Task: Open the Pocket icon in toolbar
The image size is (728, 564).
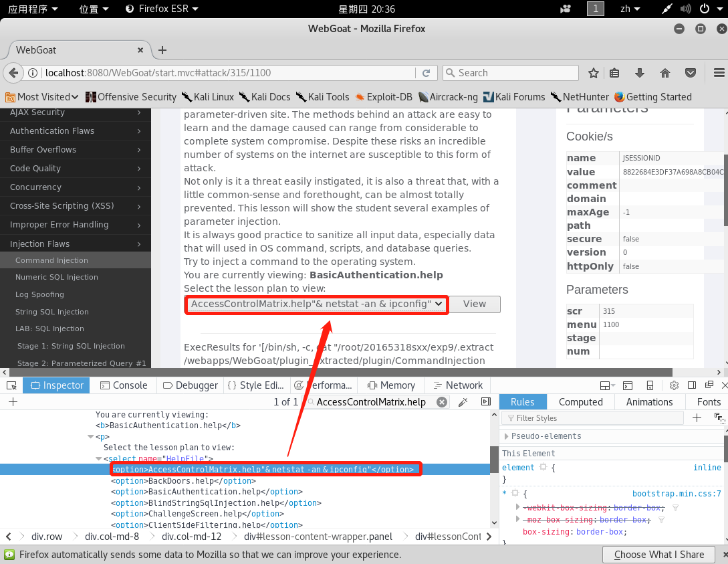Action: click(691, 73)
